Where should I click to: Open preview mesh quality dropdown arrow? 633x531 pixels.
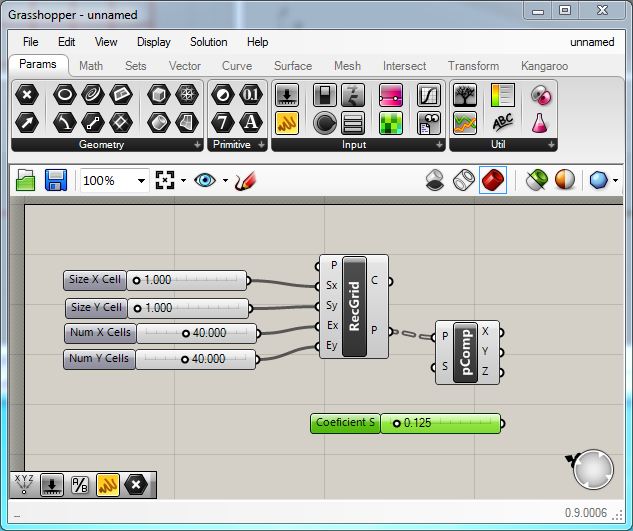[x=615, y=180]
